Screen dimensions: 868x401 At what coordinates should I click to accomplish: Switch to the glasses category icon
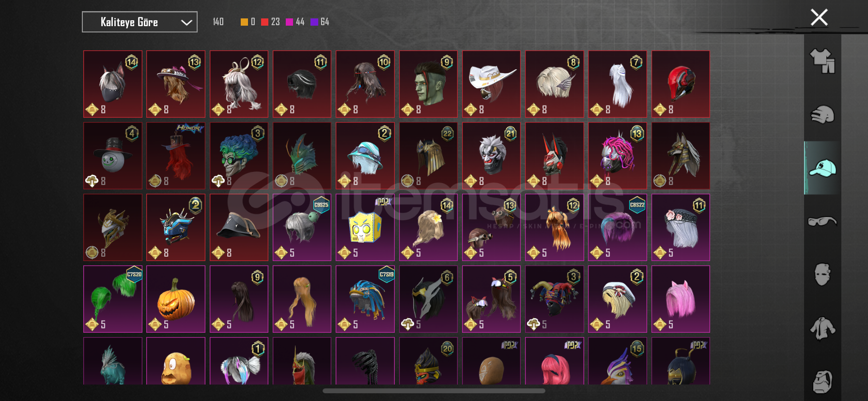(822, 222)
